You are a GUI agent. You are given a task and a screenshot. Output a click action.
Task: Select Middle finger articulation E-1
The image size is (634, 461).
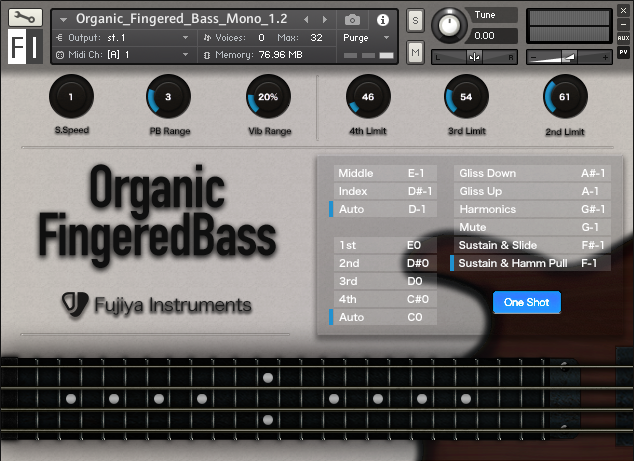(x=385, y=173)
